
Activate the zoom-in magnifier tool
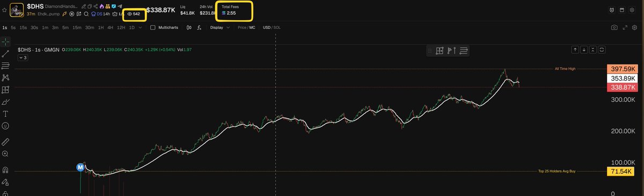5,154
